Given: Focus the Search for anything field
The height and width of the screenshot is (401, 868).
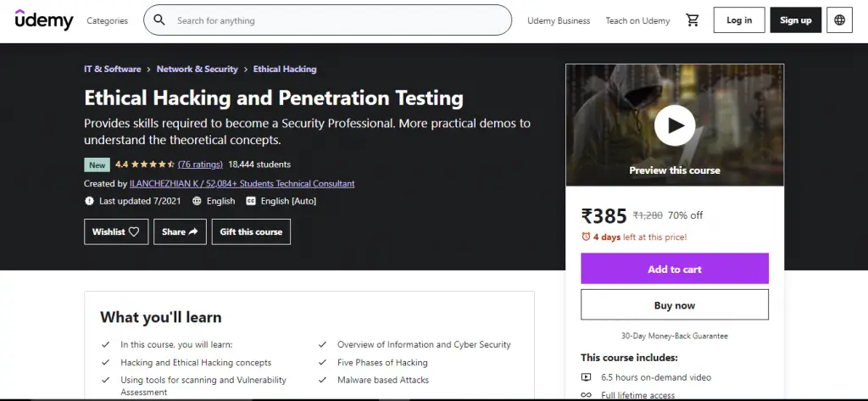Looking at the screenshot, I should point(339,20).
